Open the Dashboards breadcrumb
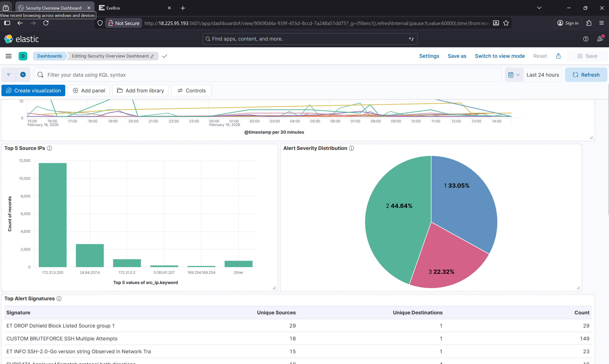This screenshot has height=364, width=609. coord(50,56)
